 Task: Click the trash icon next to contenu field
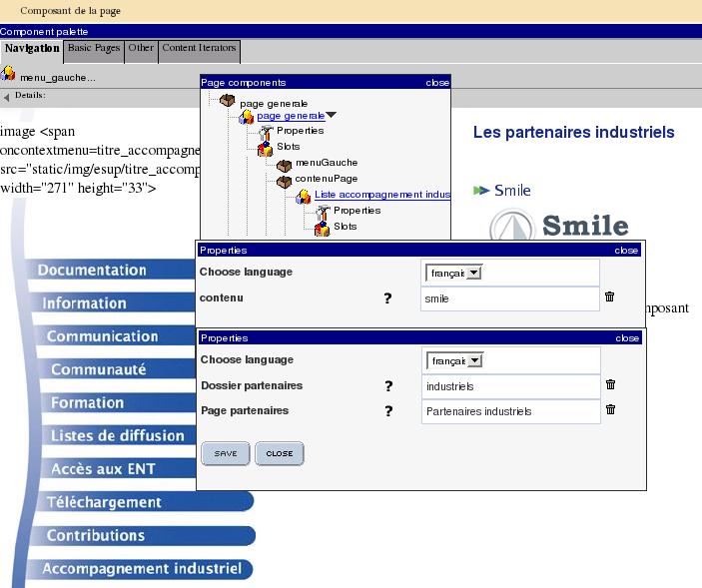[609, 297]
